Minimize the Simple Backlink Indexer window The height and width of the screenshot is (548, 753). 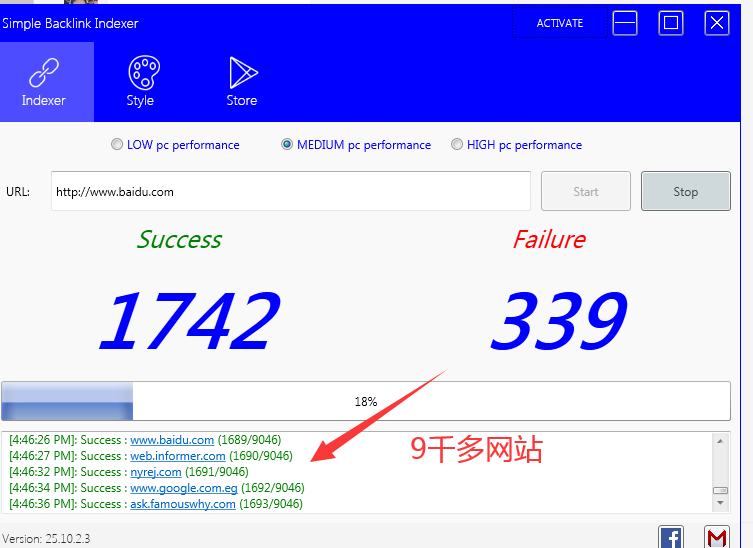click(625, 23)
